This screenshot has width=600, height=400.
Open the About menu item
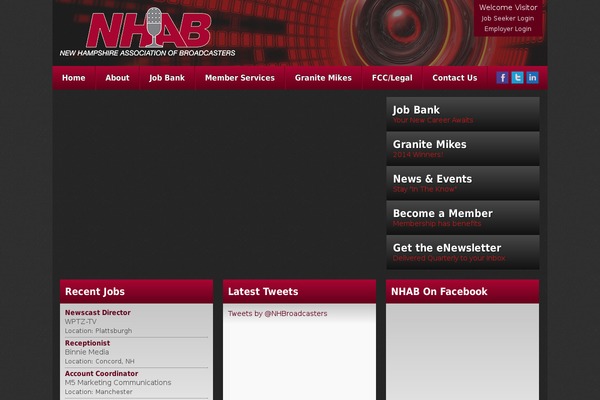point(117,78)
